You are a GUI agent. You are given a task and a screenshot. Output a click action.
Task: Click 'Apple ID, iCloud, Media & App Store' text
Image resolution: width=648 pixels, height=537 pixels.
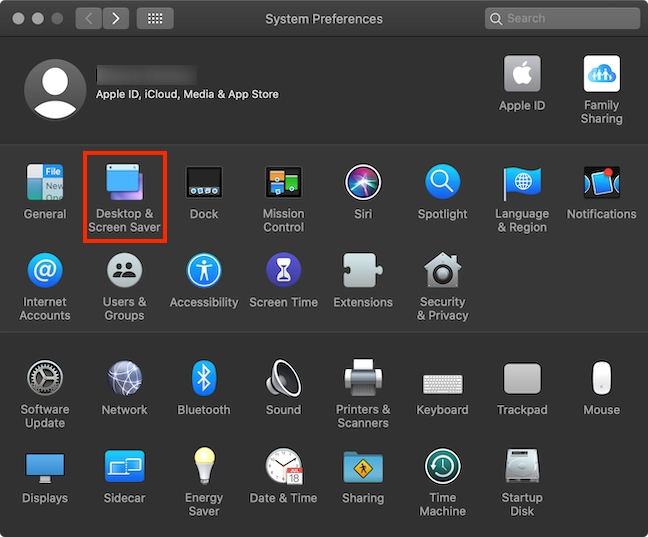tap(187, 94)
